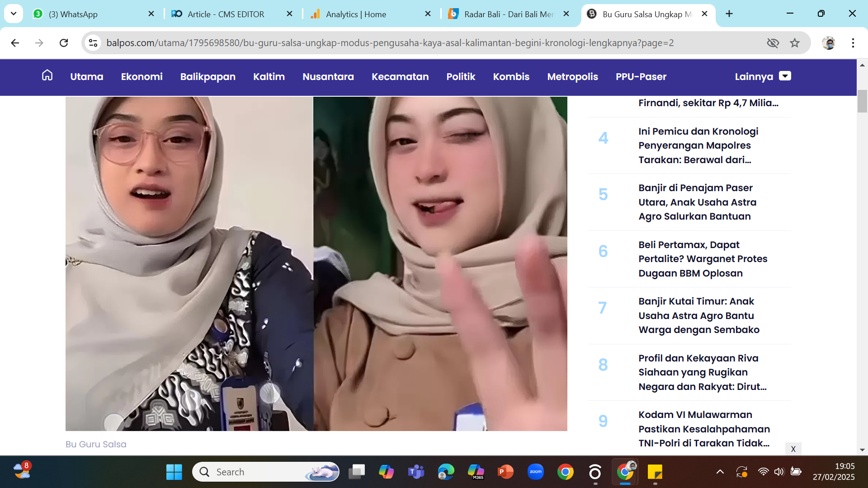Open Chrome's three-dot options menu

pos(853,43)
